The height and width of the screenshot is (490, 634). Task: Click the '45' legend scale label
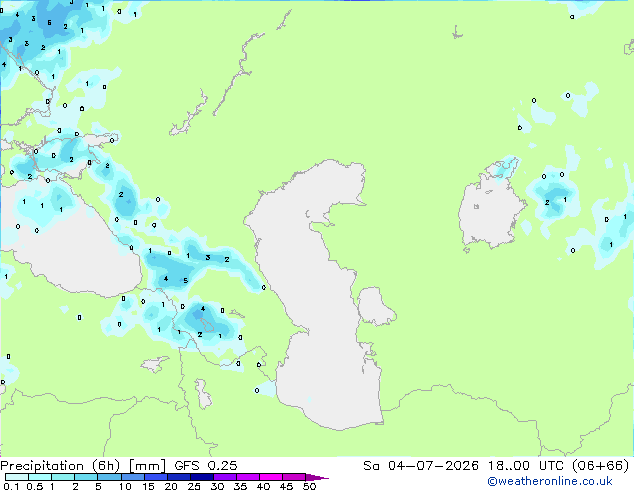point(286,486)
